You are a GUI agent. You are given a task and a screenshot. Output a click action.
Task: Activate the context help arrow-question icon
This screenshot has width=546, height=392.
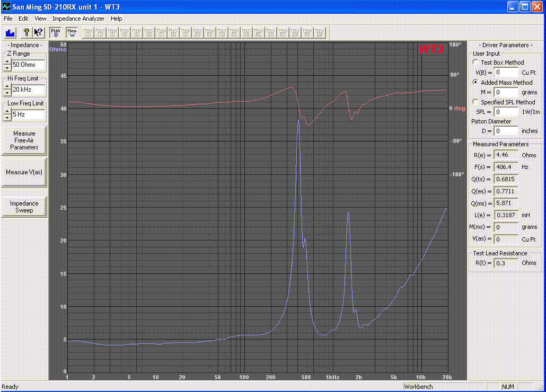(x=38, y=33)
